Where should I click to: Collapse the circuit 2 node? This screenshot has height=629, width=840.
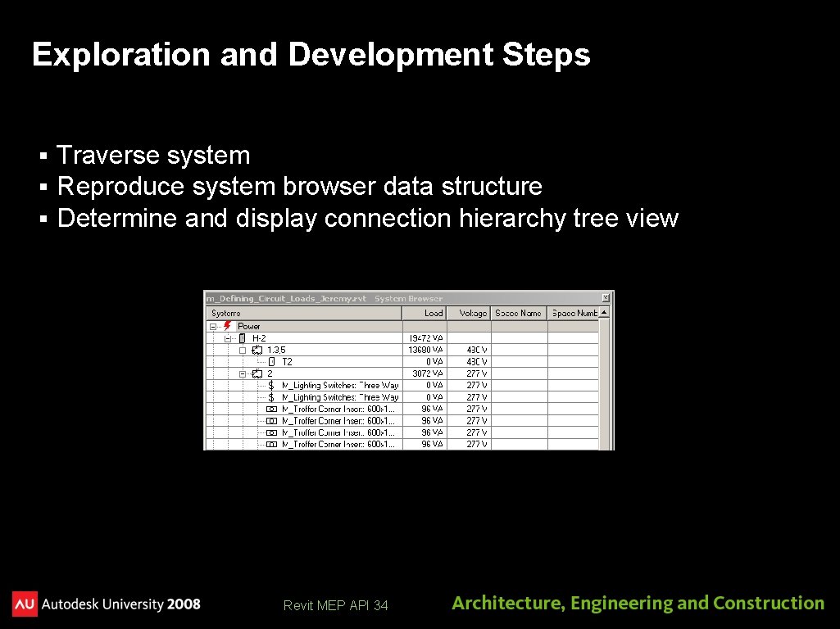tap(242, 373)
